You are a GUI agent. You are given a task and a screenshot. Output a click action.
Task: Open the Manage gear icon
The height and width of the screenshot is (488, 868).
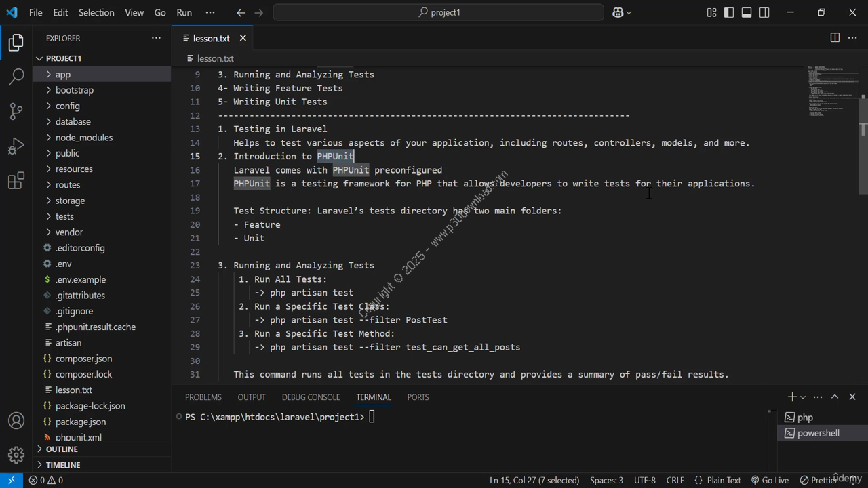click(16, 454)
